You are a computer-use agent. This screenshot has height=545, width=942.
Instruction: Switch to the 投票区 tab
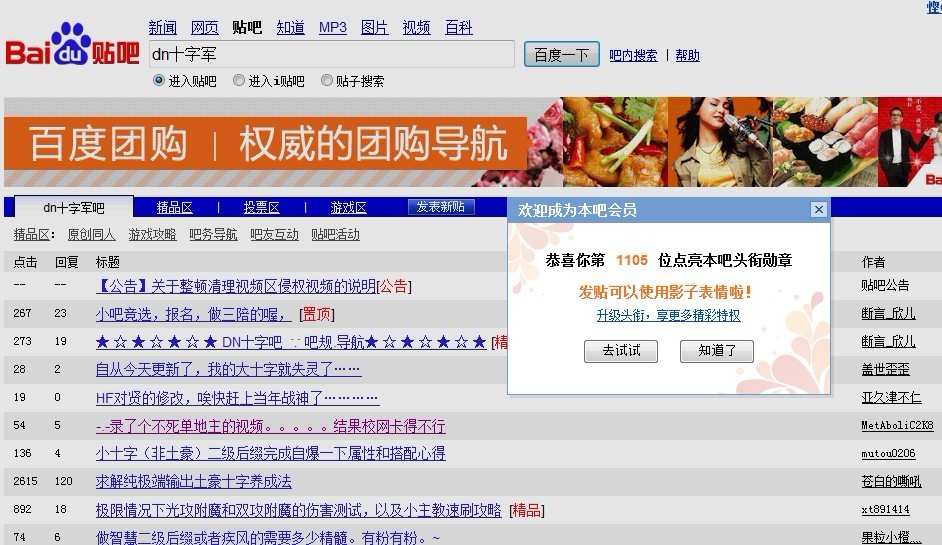(261, 207)
